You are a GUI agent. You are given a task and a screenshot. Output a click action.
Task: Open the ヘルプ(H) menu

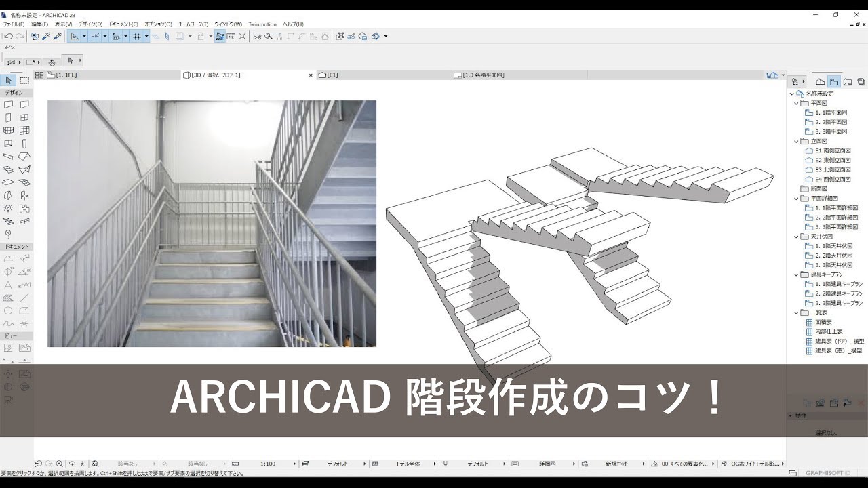(293, 24)
